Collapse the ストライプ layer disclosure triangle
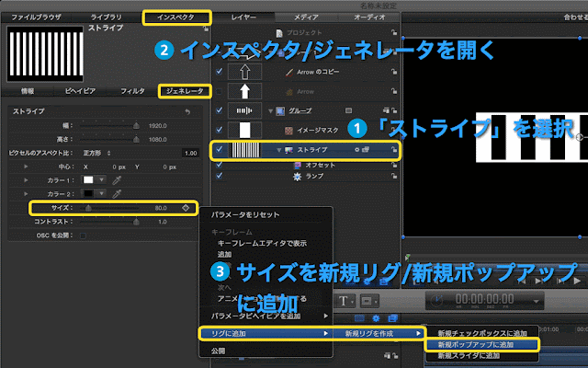 [x=278, y=150]
